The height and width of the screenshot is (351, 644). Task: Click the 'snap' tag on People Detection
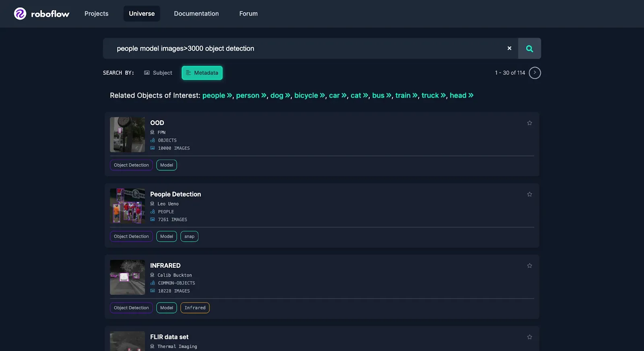[x=189, y=236]
